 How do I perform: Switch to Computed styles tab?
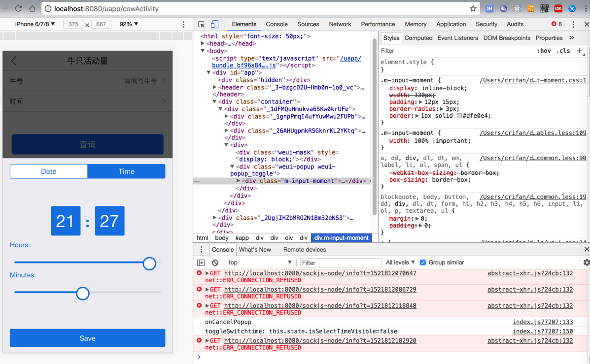(418, 37)
